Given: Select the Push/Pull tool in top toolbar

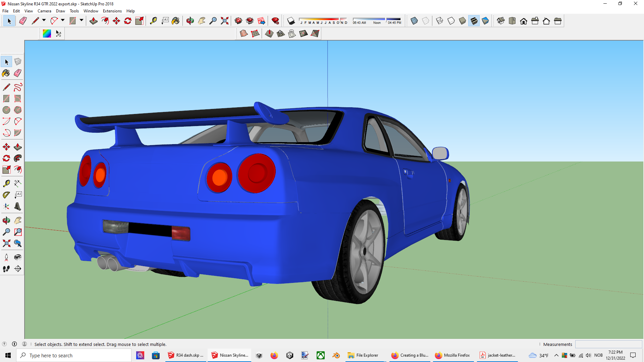Looking at the screenshot, I should pos(94,21).
